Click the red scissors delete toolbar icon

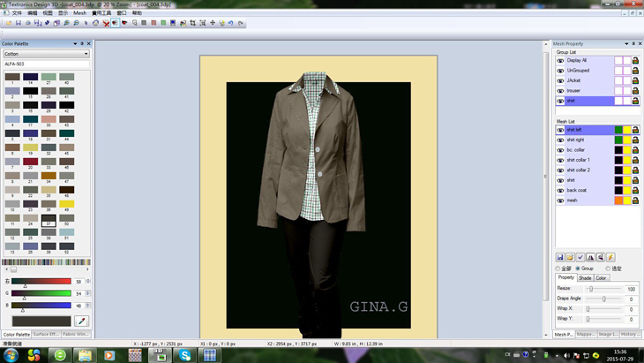(x=106, y=23)
